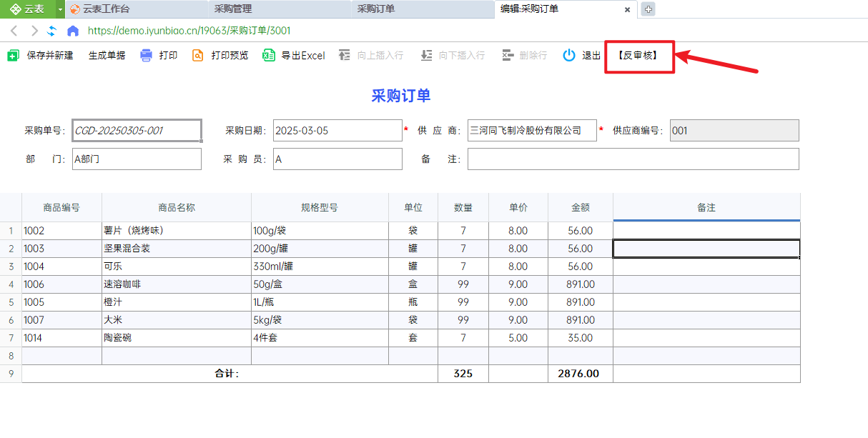Click the 商品名称 column header
The image size is (868, 438).
177,207
